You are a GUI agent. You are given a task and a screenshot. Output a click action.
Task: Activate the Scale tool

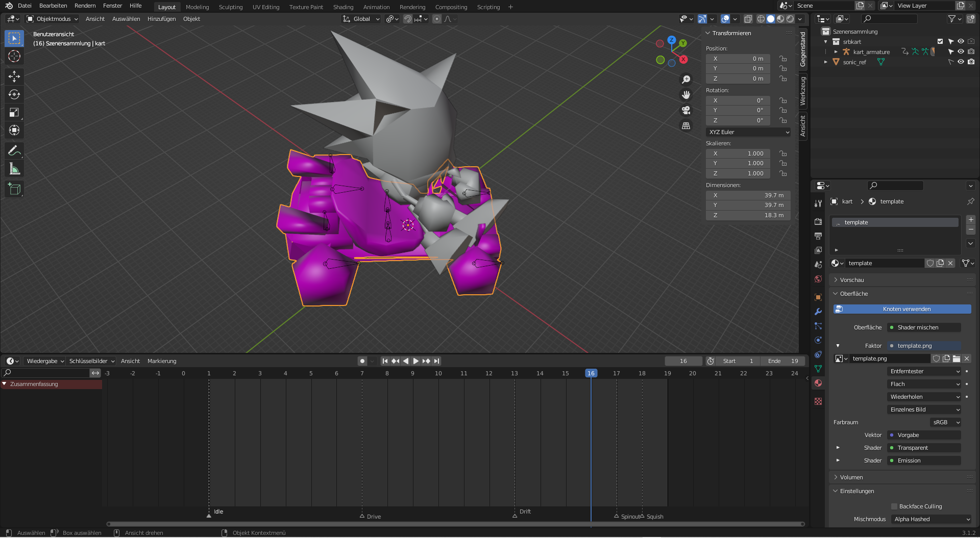(14, 112)
